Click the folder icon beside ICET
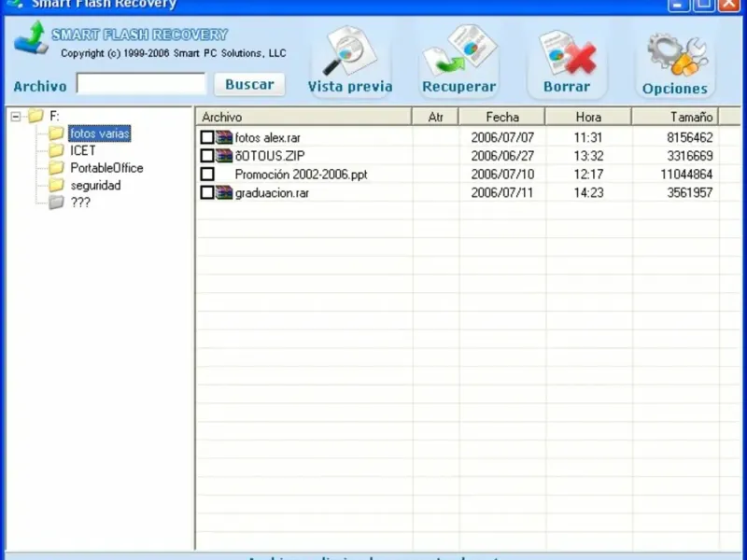Screen dimensions: 747x560 point(56,150)
